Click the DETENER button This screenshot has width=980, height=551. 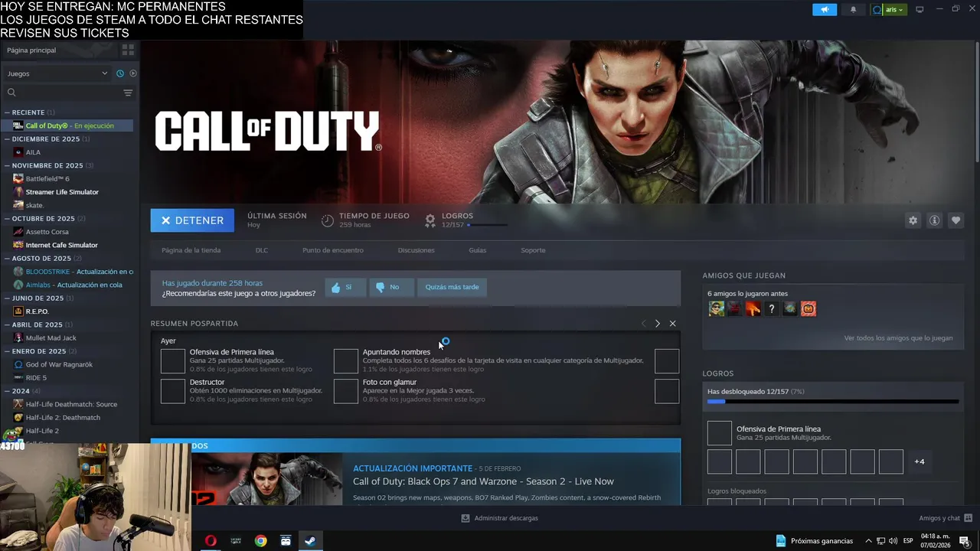tap(192, 220)
